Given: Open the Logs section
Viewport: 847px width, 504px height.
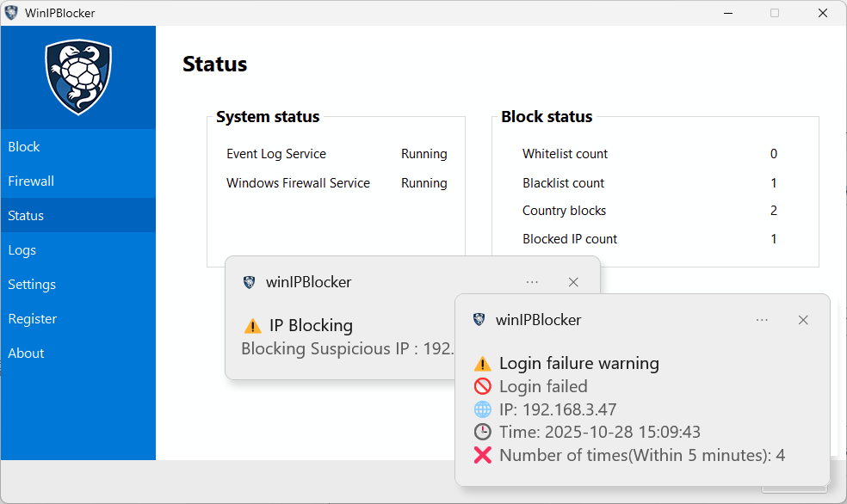Looking at the screenshot, I should [22, 249].
